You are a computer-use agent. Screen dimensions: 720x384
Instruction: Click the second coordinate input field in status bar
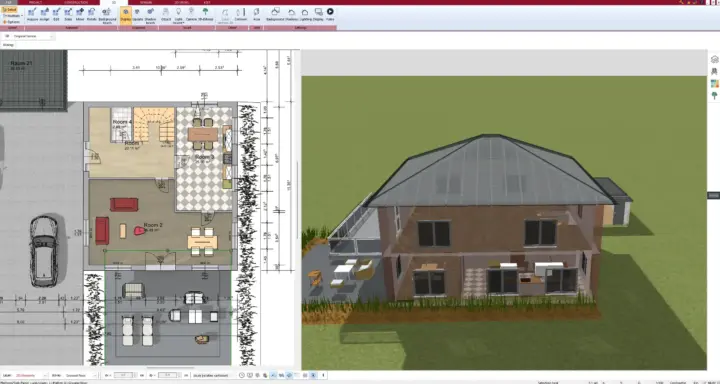click(168, 376)
